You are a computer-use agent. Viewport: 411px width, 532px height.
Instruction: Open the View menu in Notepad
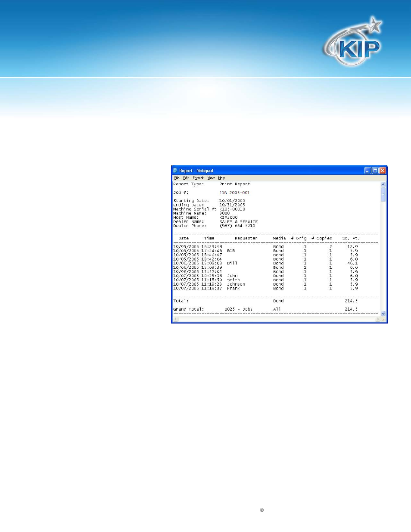click(211, 178)
